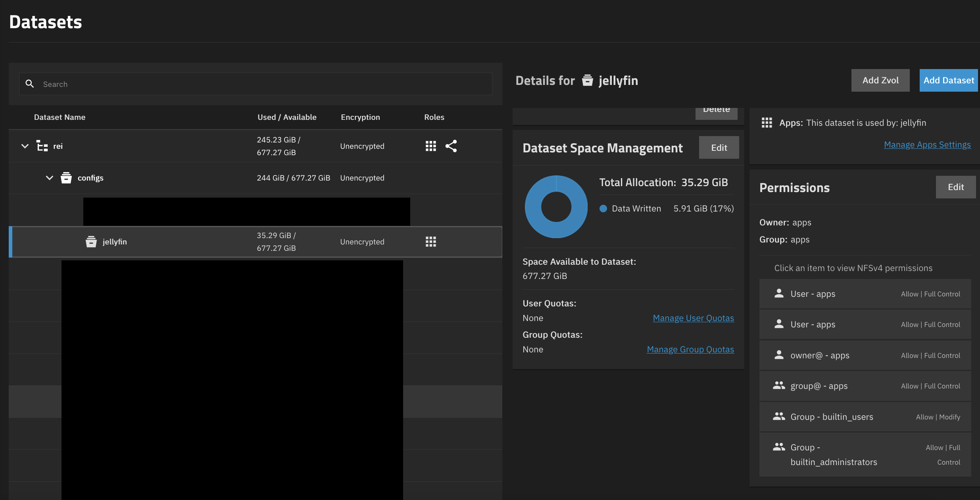980x500 pixels.
Task: Focus the dataset Search field
Action: coord(256,84)
